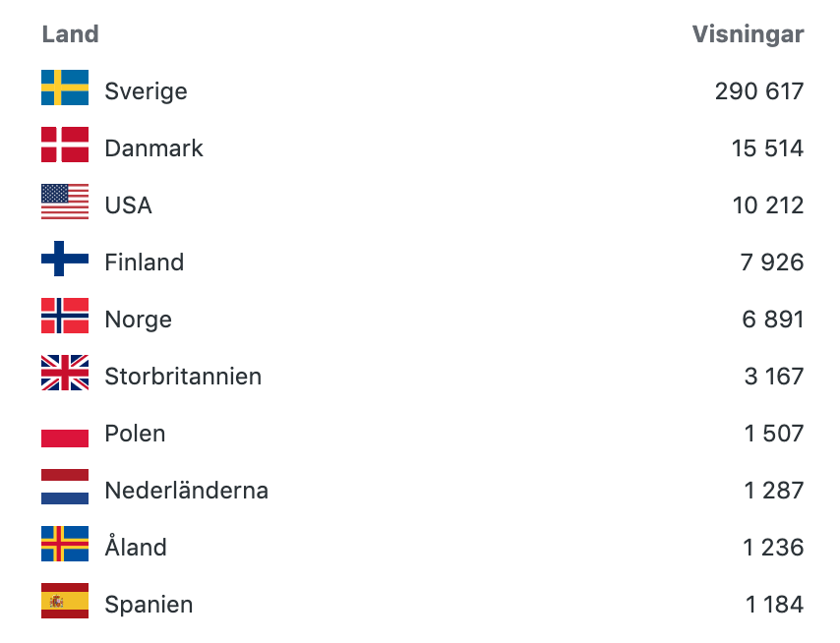Image resolution: width=840 pixels, height=643 pixels.
Task: Select the Land column header
Action: (x=70, y=34)
